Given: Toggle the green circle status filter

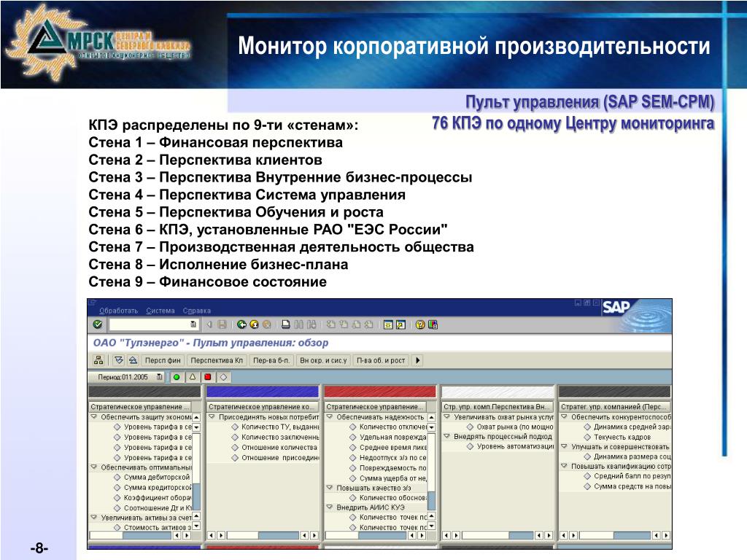Looking at the screenshot, I should [x=177, y=377].
